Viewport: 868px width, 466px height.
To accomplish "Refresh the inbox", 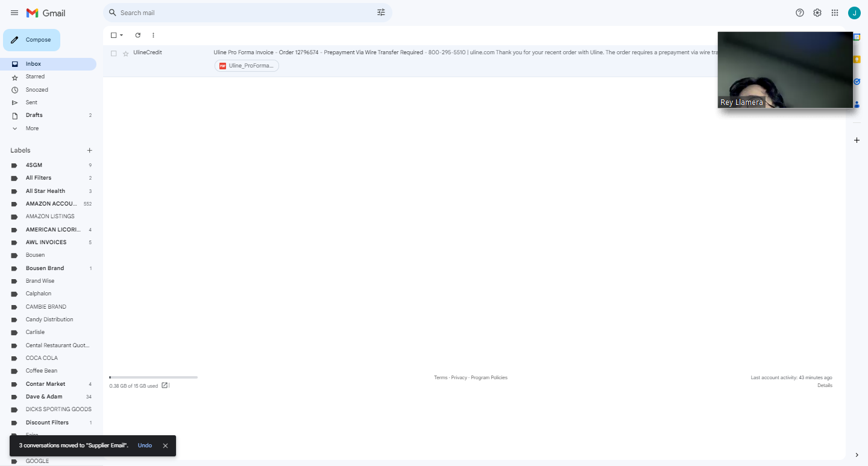I will pos(137,35).
